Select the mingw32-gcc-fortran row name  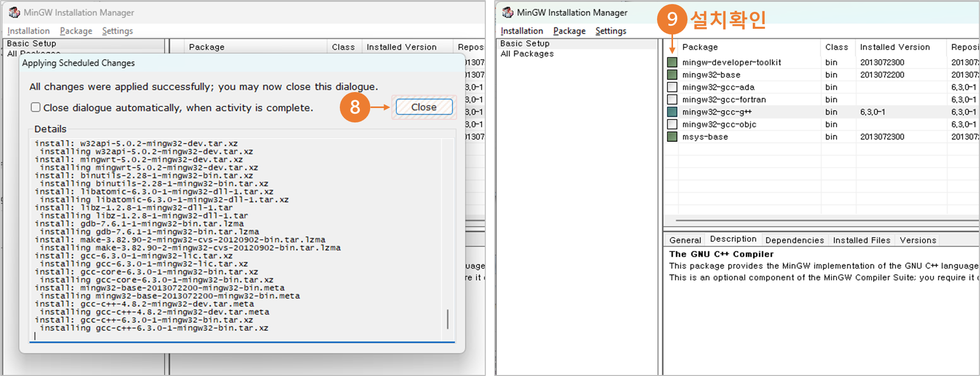(x=724, y=99)
